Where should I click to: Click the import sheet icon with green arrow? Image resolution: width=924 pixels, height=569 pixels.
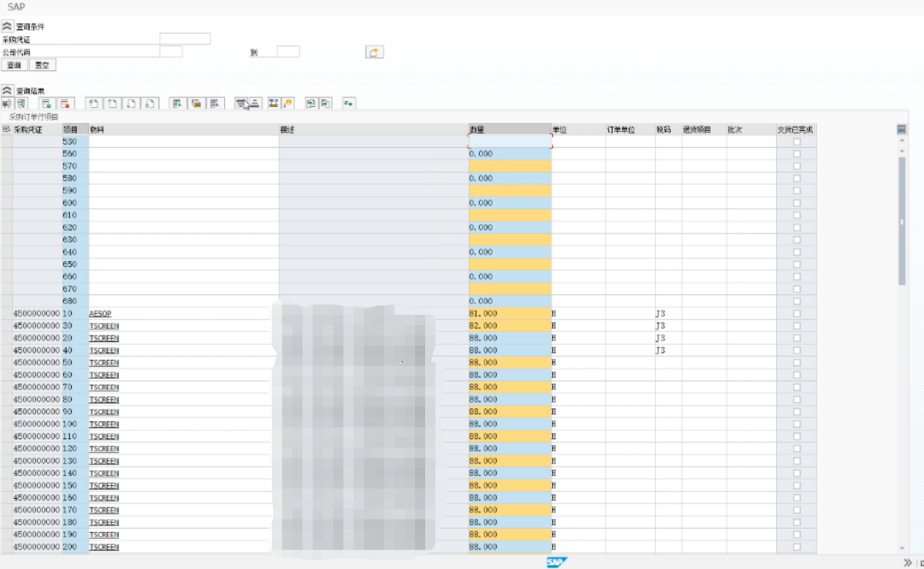311,104
